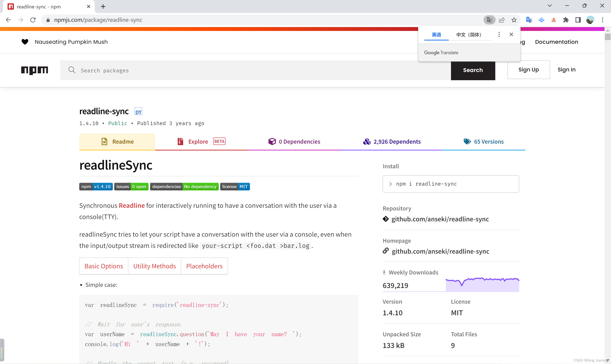The height and width of the screenshot is (364, 611).
Task: Open the Readme tab
Action: tap(117, 142)
